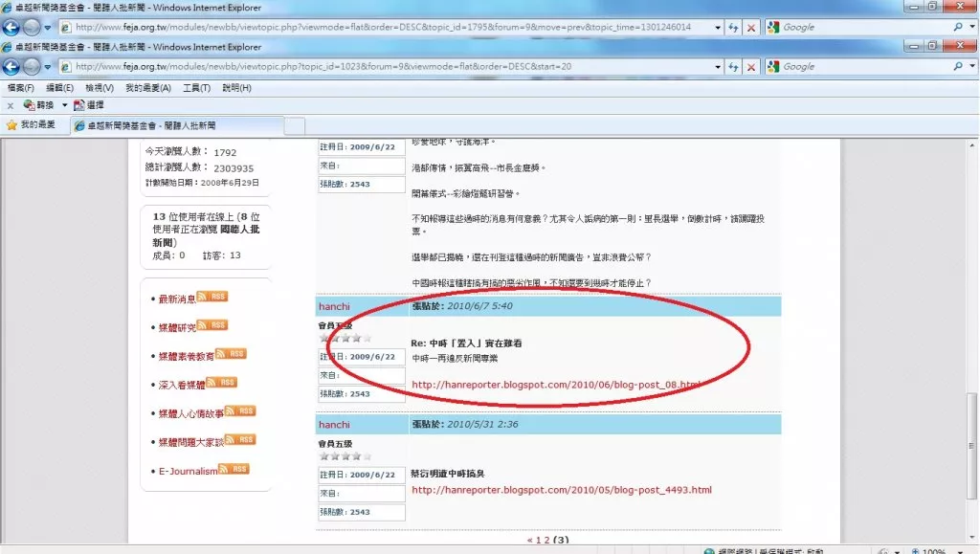The height and width of the screenshot is (554, 980).
Task: Expand the front window's recent pages dropdown
Action: pyautogui.click(x=48, y=67)
